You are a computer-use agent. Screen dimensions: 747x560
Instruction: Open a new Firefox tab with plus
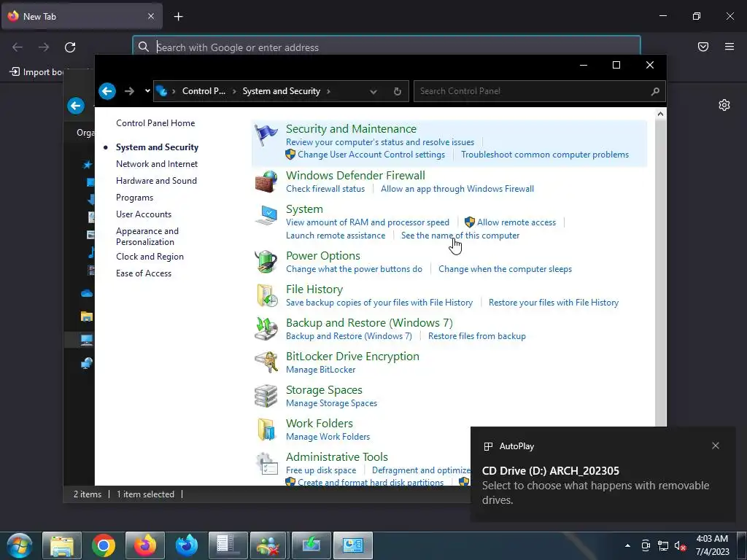[178, 17]
